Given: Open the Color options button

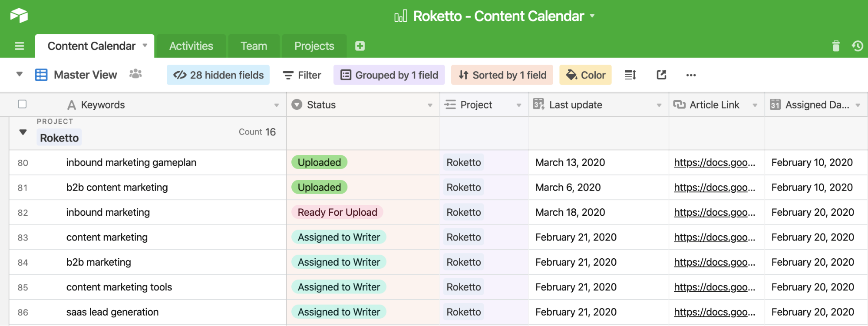Looking at the screenshot, I should click(585, 75).
